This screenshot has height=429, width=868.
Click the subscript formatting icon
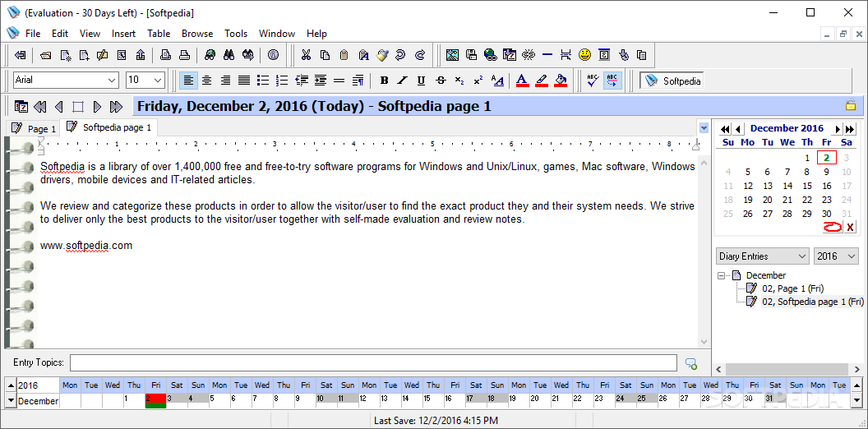pos(459,81)
